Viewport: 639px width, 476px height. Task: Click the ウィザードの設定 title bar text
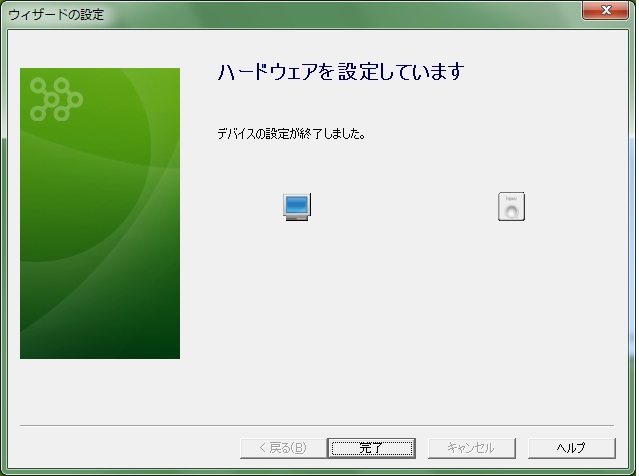56,15
